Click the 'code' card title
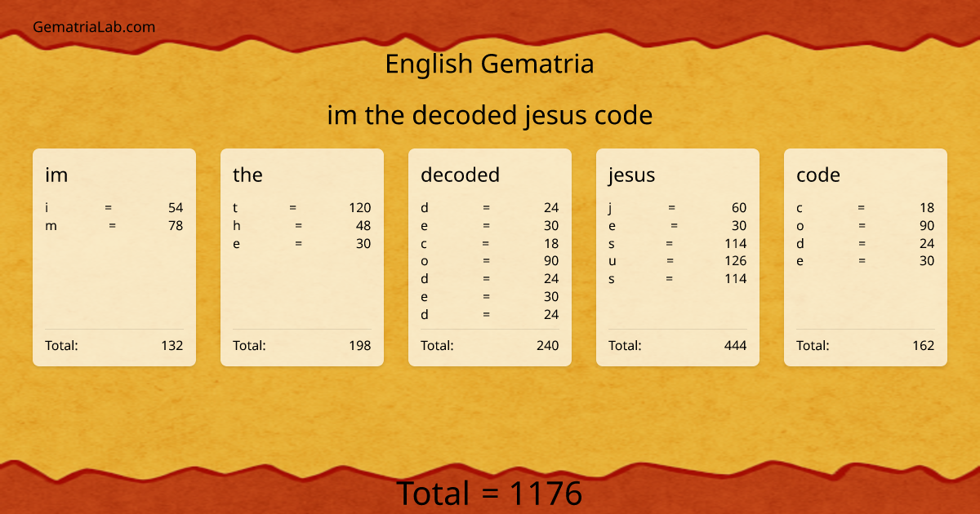 (818, 175)
